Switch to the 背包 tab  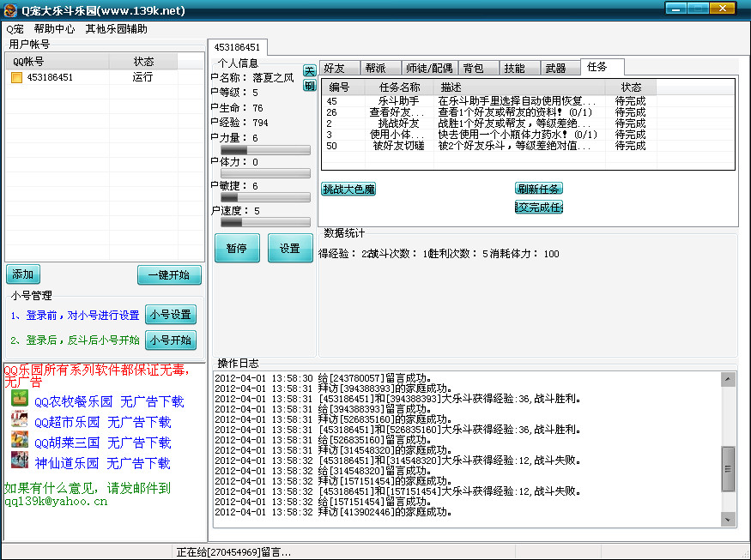pyautogui.click(x=478, y=68)
